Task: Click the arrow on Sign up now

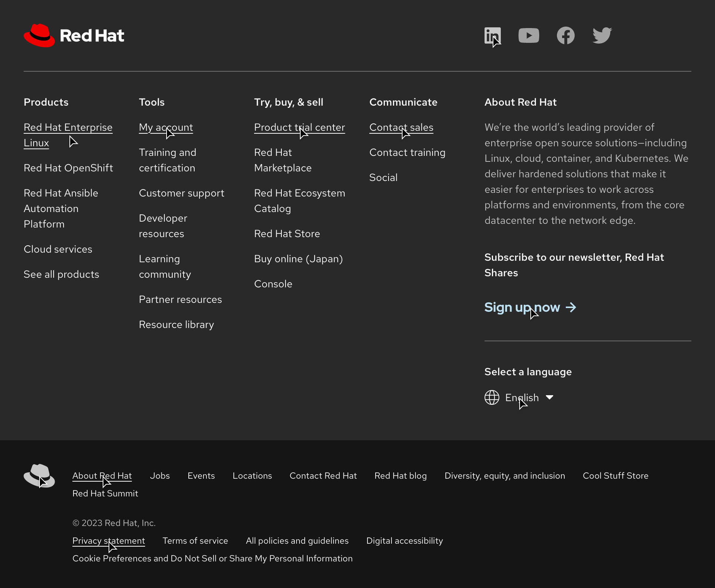Action: tap(570, 307)
